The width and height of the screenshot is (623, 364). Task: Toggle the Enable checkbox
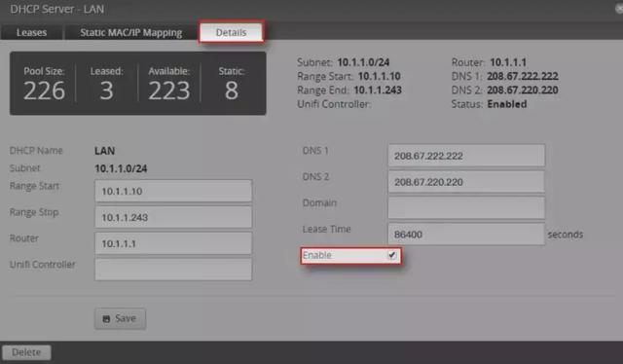tap(391, 255)
